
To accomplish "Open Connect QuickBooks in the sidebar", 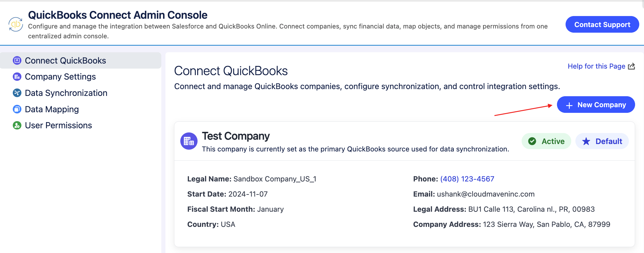I will click(81, 61).
